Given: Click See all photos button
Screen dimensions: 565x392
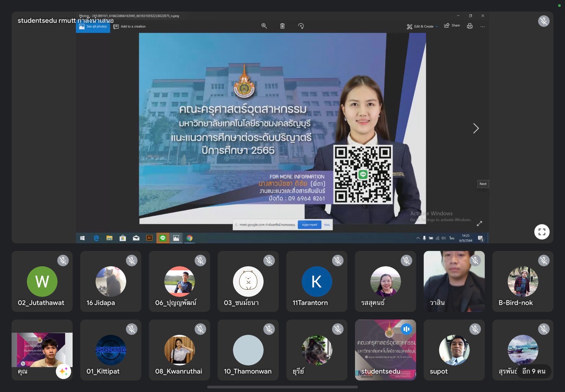Looking at the screenshot, I should tap(93, 26).
